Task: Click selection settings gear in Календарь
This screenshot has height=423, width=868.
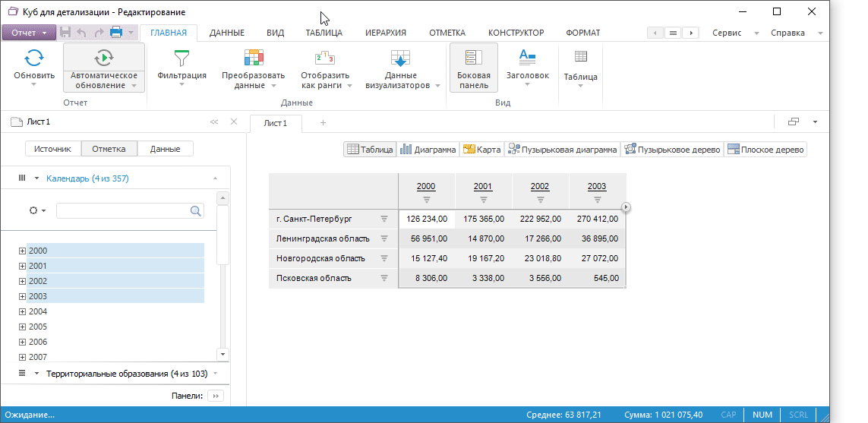Action: [x=33, y=210]
